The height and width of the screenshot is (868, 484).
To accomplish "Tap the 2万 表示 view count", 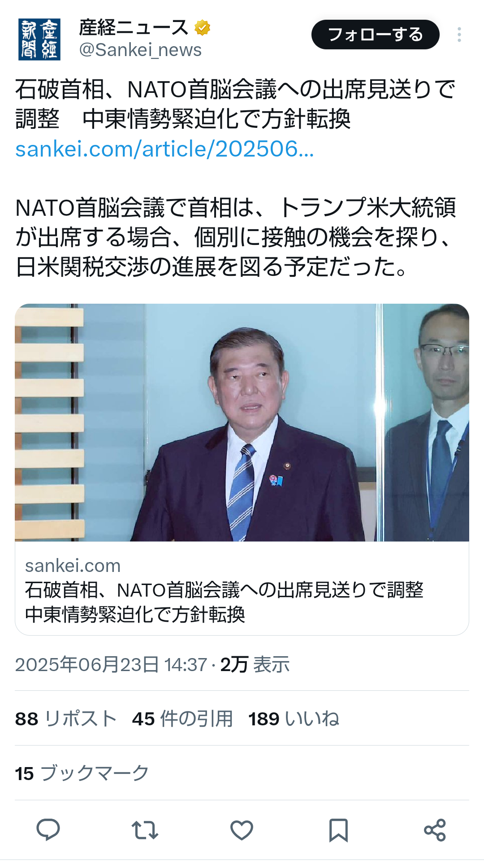I will pos(255,664).
